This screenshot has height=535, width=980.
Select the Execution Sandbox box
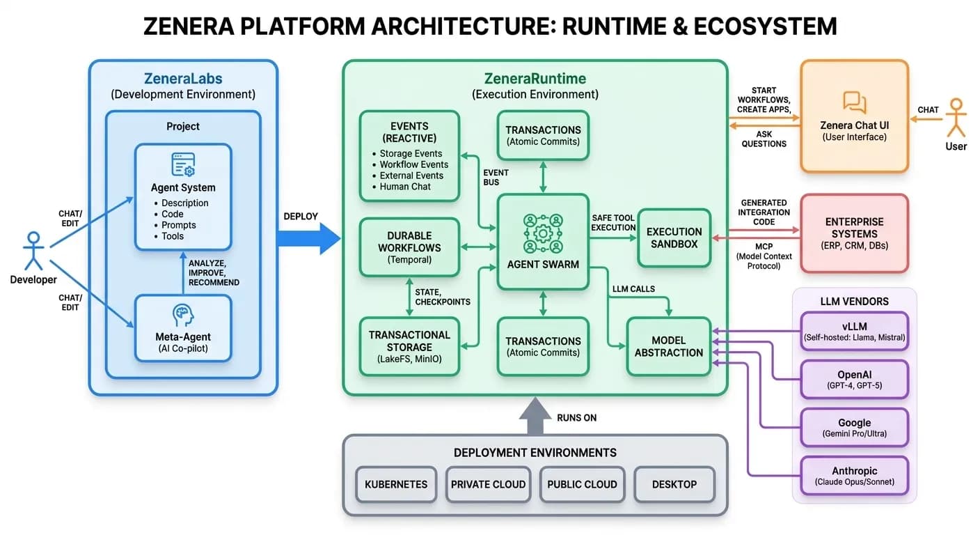(x=674, y=238)
